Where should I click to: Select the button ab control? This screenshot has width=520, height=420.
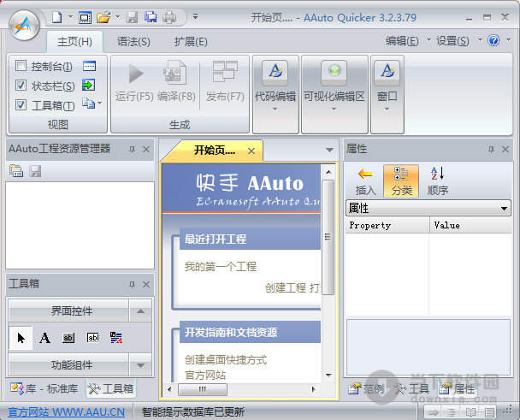(x=68, y=338)
